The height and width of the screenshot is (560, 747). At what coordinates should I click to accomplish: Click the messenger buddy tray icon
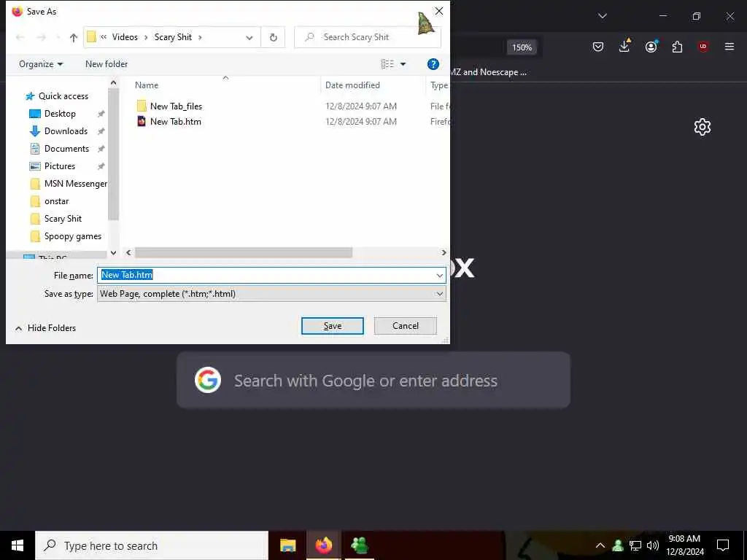[x=618, y=545]
